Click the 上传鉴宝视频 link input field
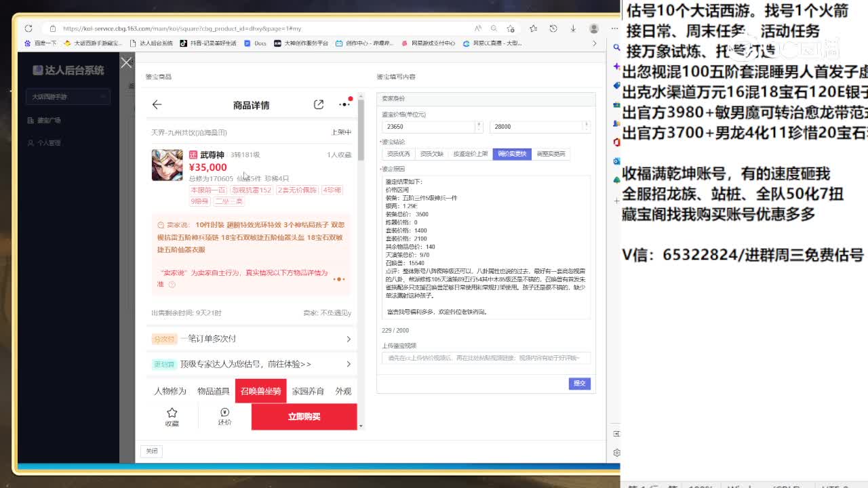 click(486, 358)
